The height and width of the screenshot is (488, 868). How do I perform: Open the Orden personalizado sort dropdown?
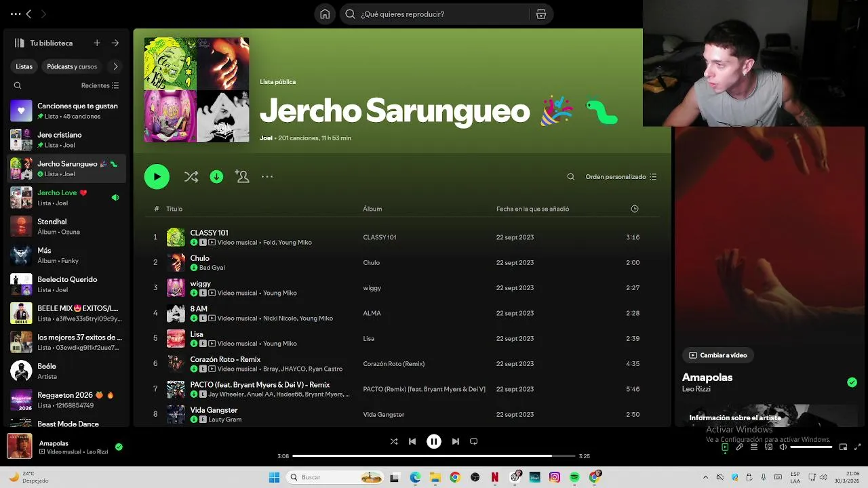621,177
